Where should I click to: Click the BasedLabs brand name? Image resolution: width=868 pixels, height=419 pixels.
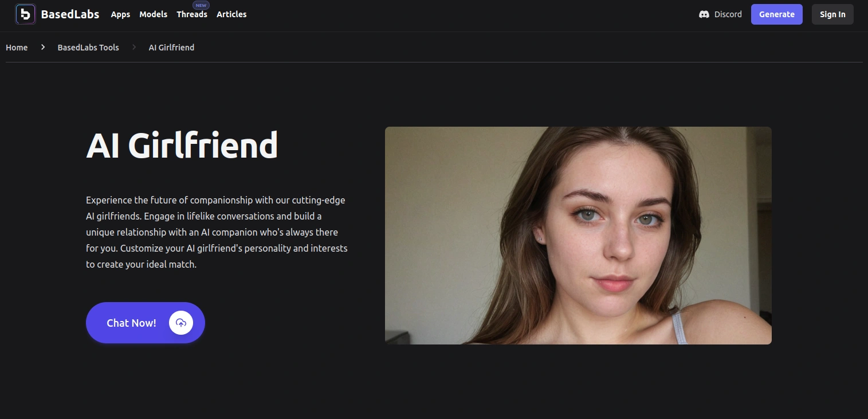[x=70, y=14]
